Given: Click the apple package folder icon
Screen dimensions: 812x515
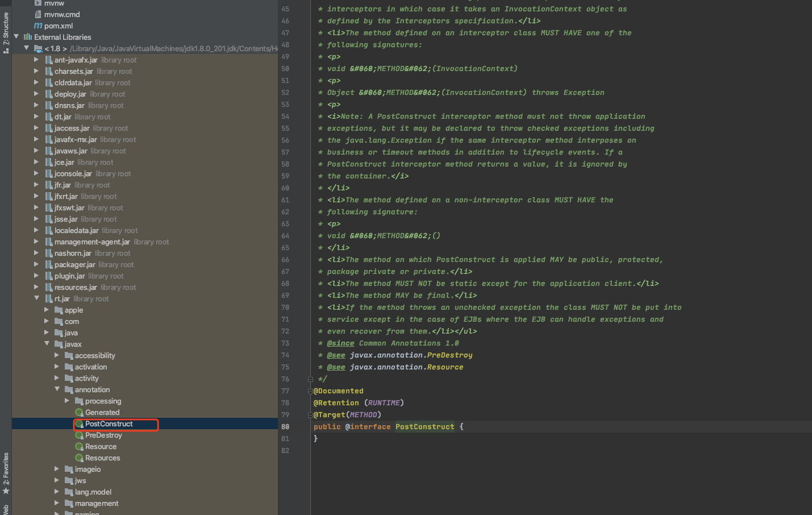Looking at the screenshot, I should pos(59,310).
